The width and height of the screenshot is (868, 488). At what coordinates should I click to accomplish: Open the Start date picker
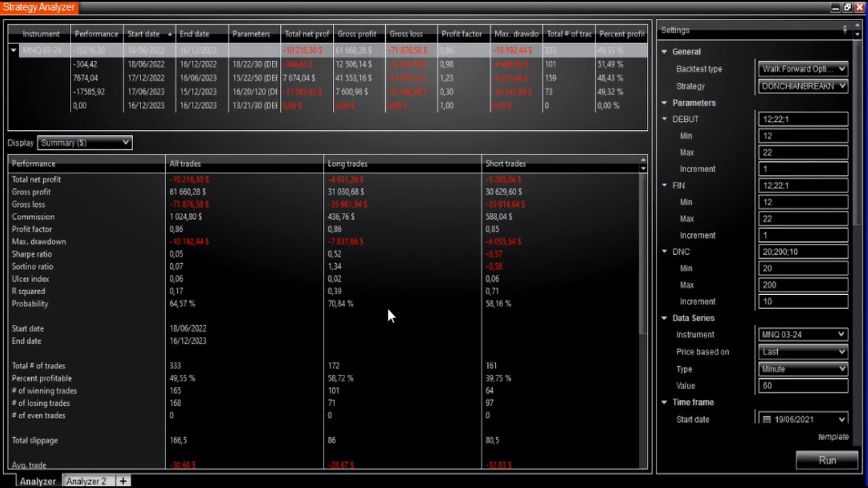point(803,420)
